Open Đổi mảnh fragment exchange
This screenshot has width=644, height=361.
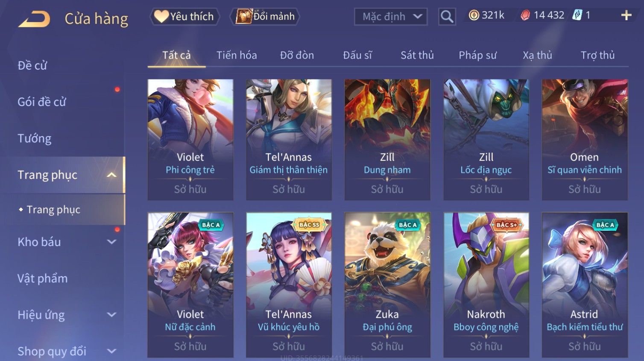[x=265, y=17]
